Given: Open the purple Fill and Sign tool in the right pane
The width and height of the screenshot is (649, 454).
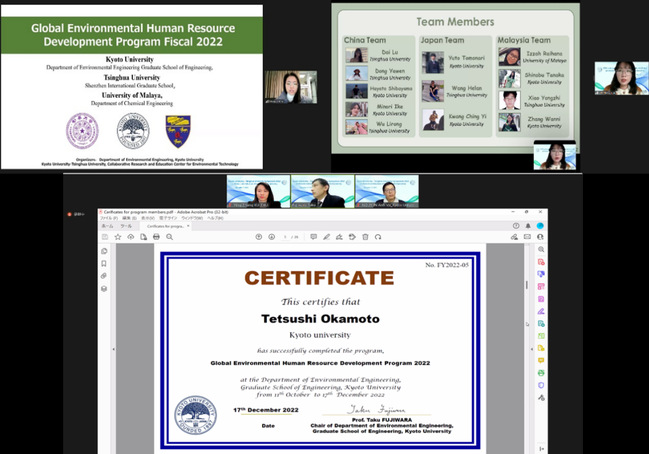Looking at the screenshot, I should point(541,311).
